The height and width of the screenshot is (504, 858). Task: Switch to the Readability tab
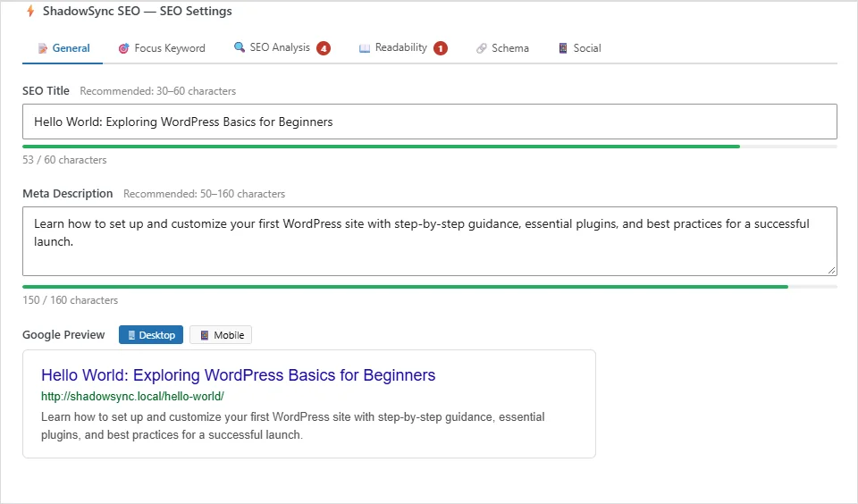[x=403, y=48]
